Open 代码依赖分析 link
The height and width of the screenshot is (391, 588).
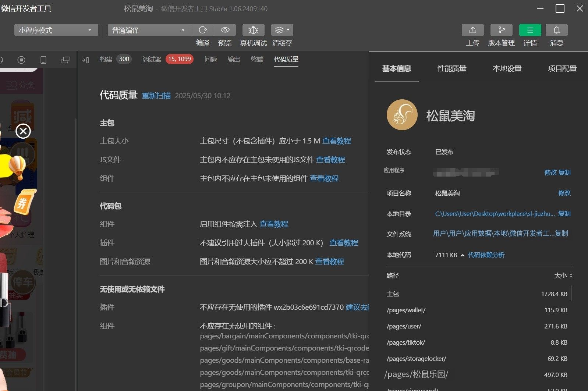click(x=486, y=255)
